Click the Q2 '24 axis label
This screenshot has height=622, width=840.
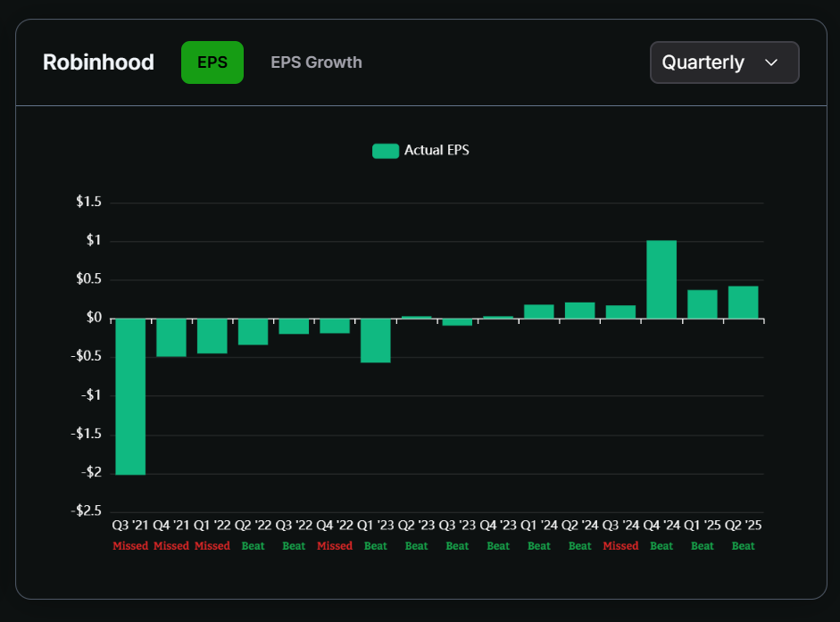click(579, 525)
